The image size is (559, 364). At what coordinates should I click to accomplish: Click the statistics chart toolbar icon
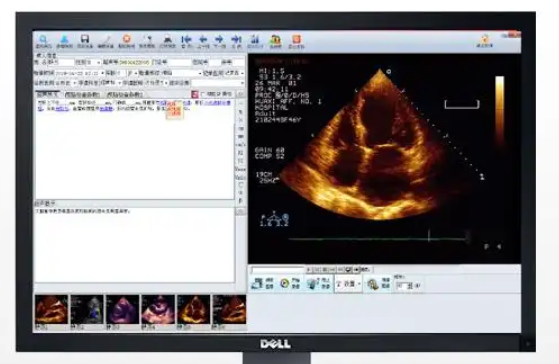pyautogui.click(x=255, y=39)
